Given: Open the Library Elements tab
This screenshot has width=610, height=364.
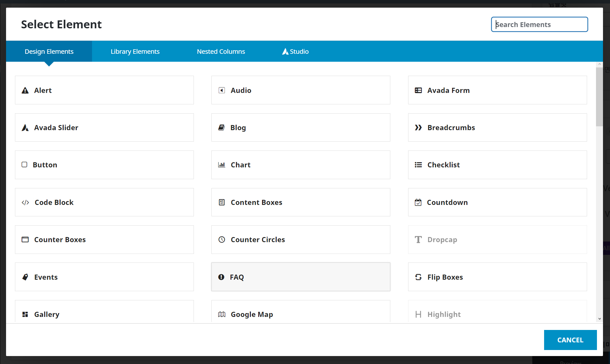Looking at the screenshot, I should (135, 52).
